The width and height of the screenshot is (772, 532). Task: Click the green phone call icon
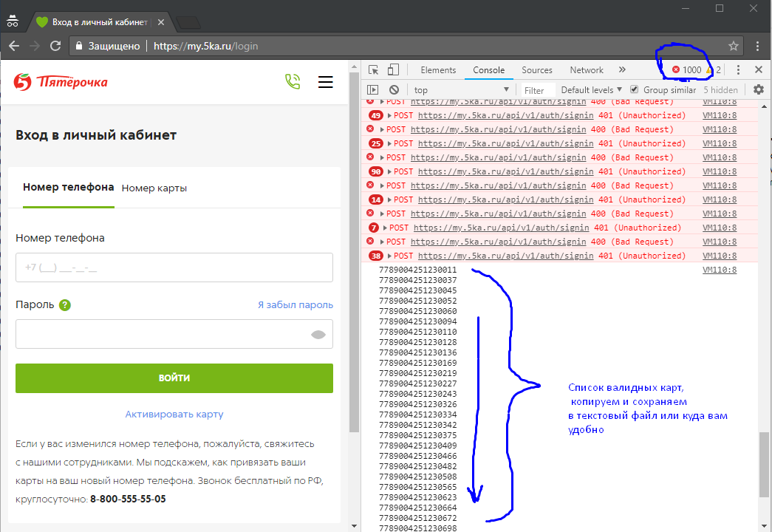tap(293, 81)
